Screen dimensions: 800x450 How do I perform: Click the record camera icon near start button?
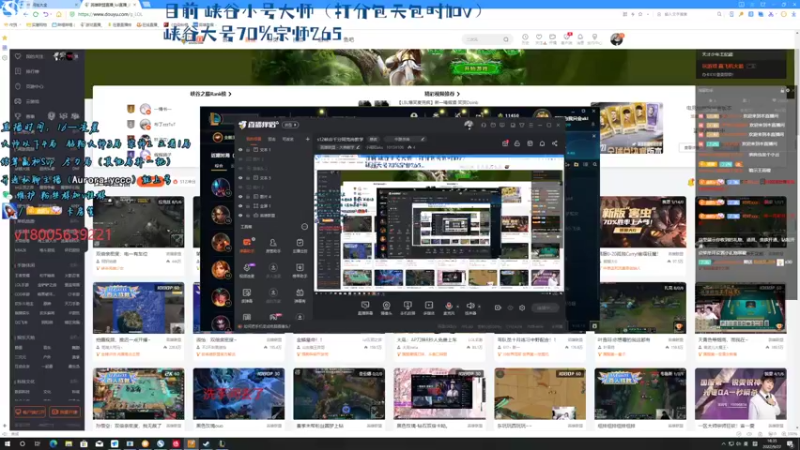[x=497, y=308]
